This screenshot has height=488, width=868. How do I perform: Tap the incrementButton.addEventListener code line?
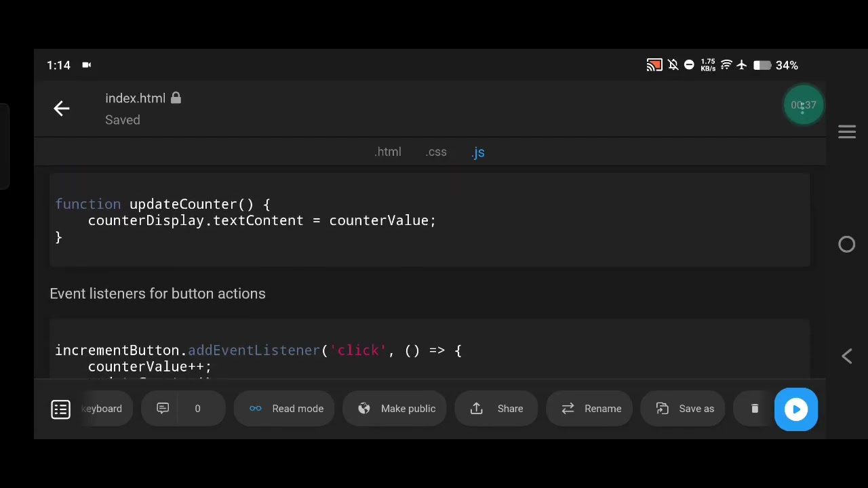(258, 350)
